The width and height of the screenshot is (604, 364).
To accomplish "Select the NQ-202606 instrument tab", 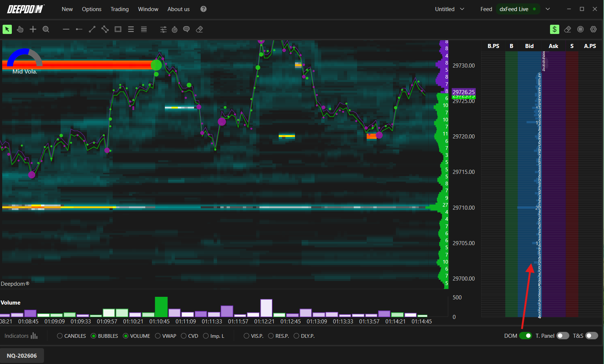I will tap(22, 356).
